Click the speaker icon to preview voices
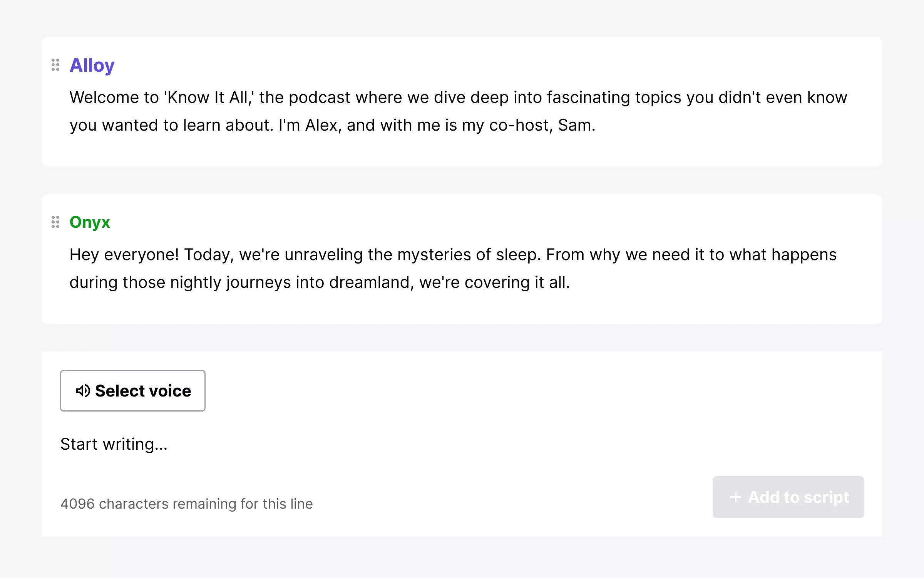Screen dimensions: 924x578 coord(83,391)
